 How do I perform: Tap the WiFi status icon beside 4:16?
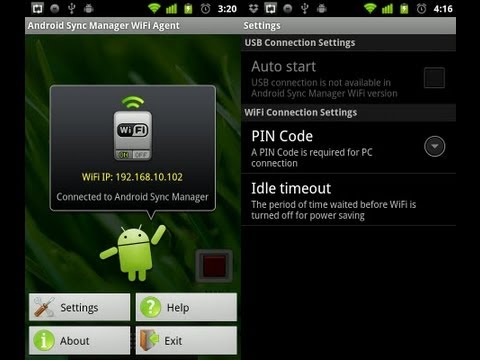click(370, 8)
